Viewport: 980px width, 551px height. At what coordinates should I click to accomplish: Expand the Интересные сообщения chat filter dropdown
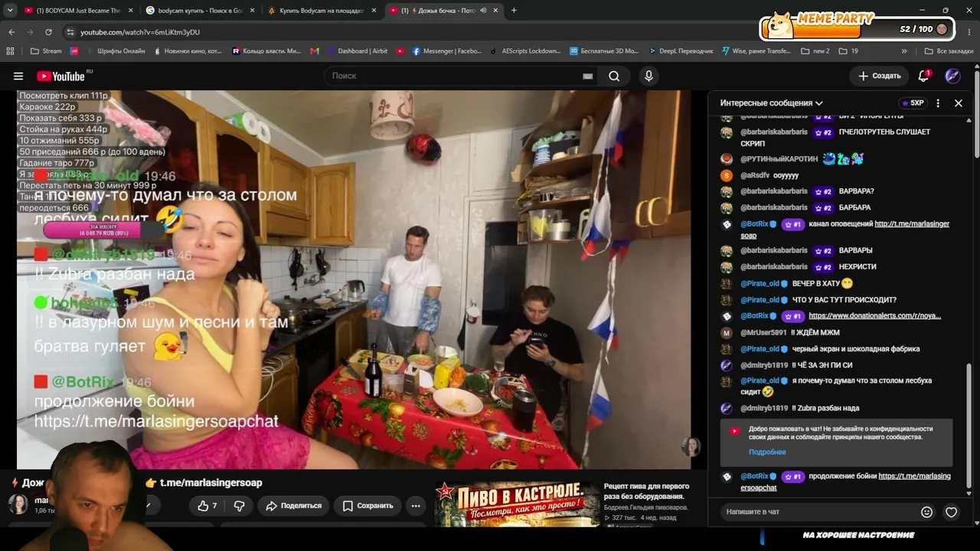[771, 103]
